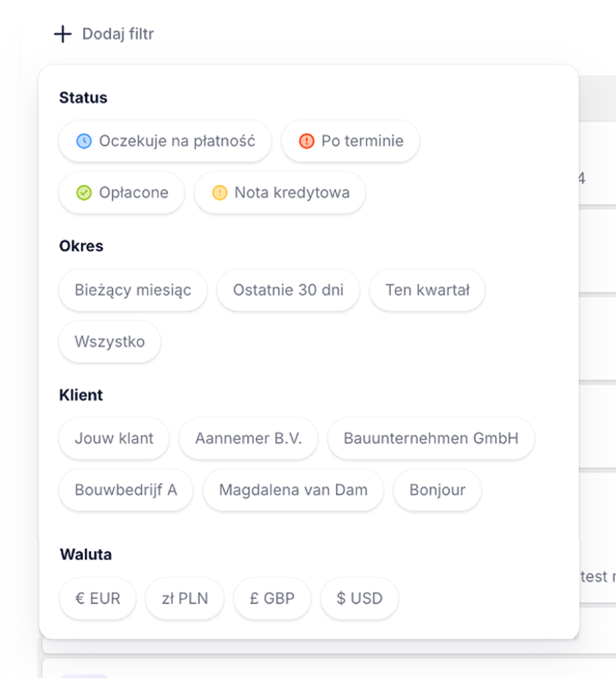Viewport: 616px width, 686px height.
Task: Choose client Aannemer B.V.
Action: click(x=248, y=438)
